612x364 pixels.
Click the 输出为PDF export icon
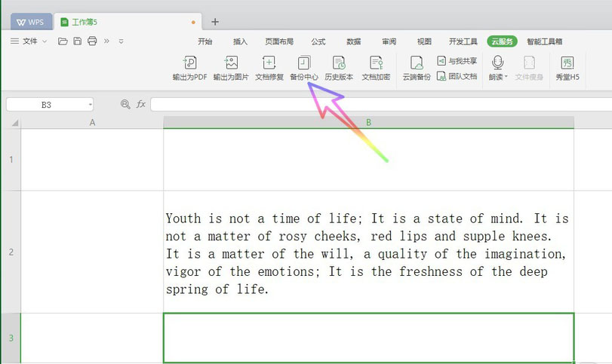pyautogui.click(x=189, y=68)
